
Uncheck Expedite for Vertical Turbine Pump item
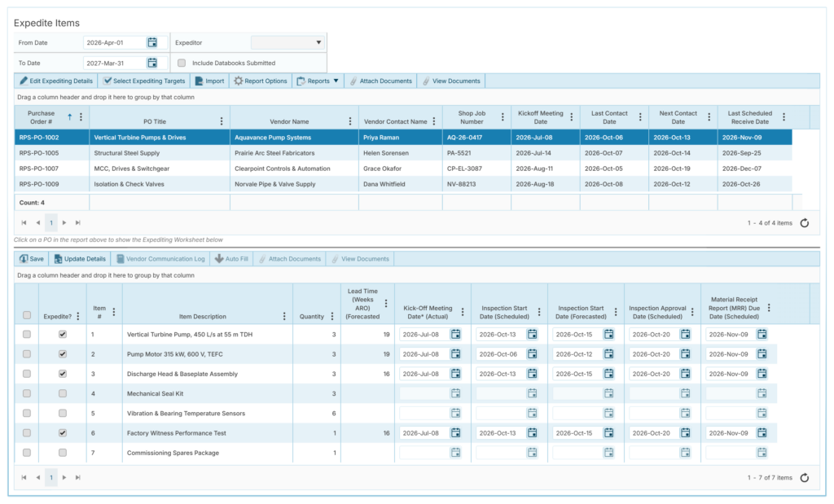62,335
